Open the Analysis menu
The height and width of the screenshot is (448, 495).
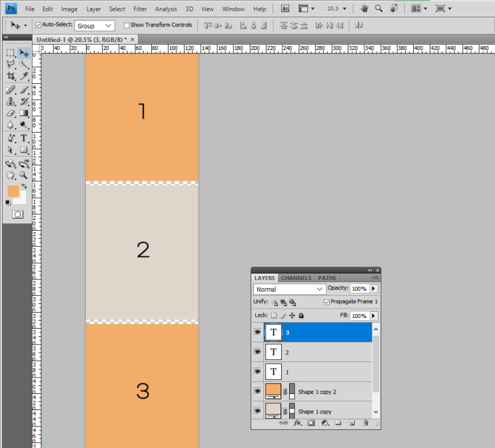click(166, 9)
